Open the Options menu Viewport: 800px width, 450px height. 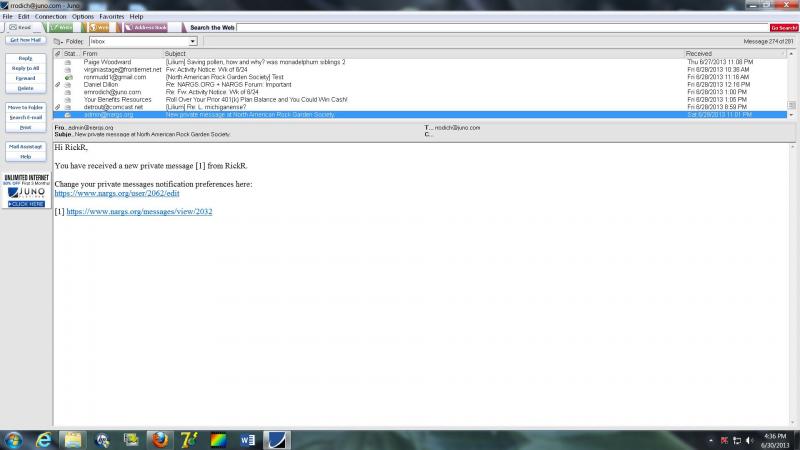tap(83, 17)
